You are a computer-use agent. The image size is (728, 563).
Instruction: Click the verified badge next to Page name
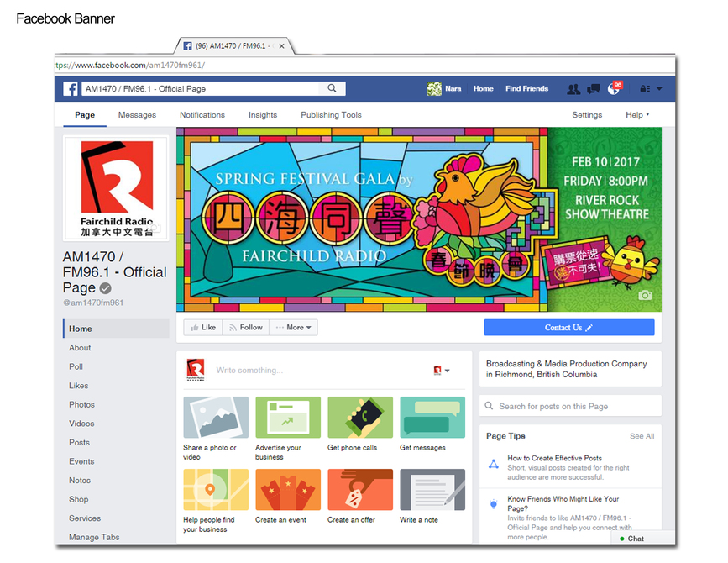(x=106, y=288)
